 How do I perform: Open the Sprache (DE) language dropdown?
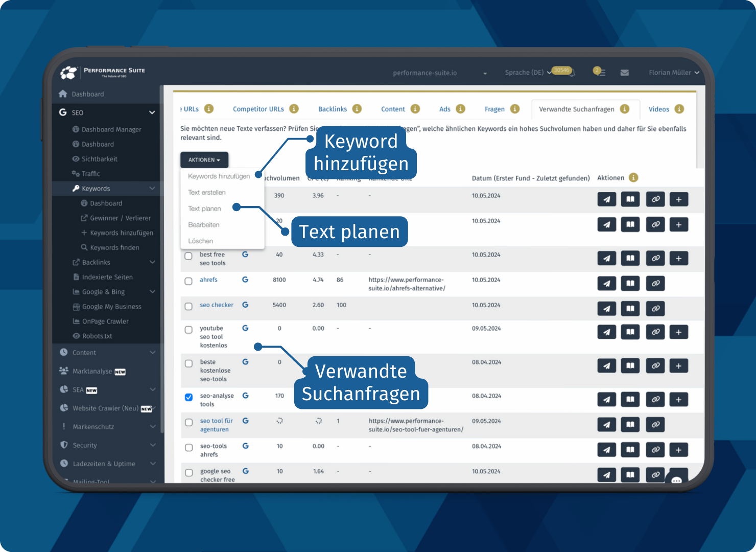[528, 73]
